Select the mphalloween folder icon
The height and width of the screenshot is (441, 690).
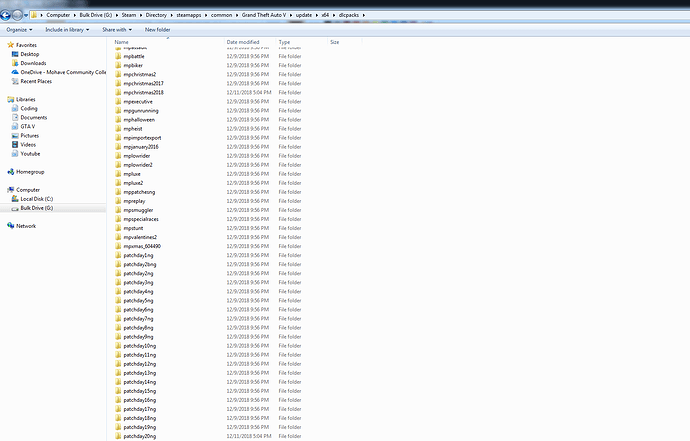(118, 120)
